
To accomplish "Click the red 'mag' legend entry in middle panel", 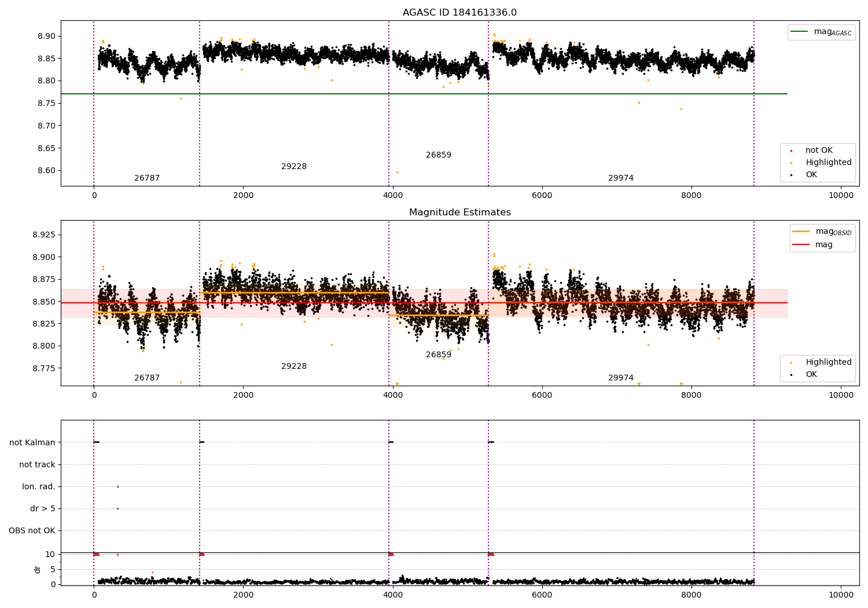I will (813, 245).
